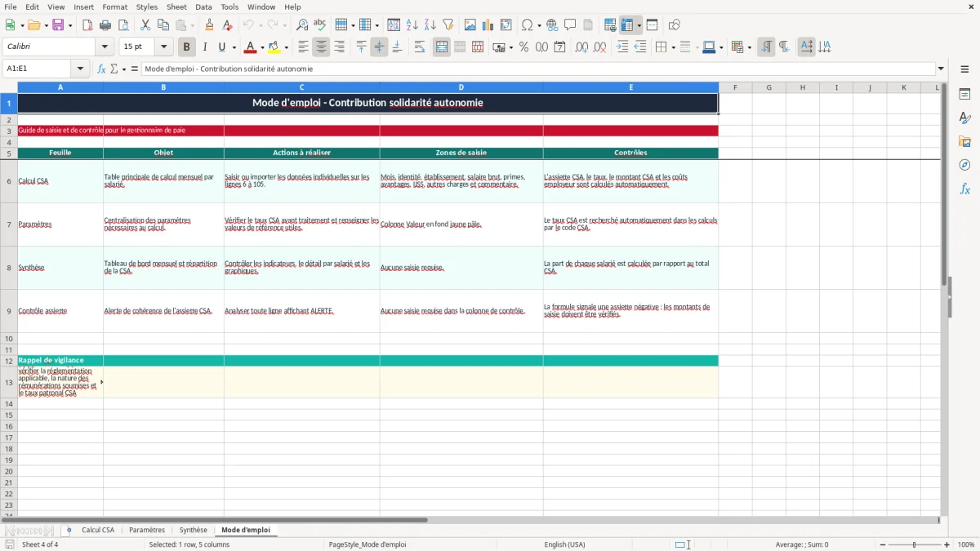Toggle Italic formatting
Screen dimensions: 980x551
click(x=205, y=47)
